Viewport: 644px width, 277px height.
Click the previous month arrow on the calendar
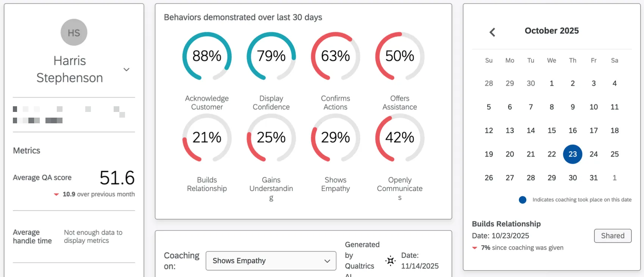pos(492,32)
